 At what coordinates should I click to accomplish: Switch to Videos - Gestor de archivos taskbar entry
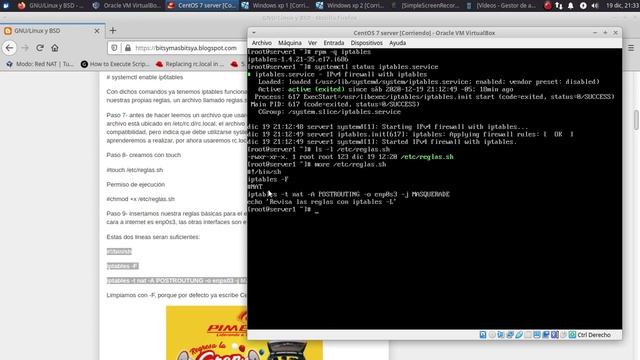pyautogui.click(x=501, y=5)
